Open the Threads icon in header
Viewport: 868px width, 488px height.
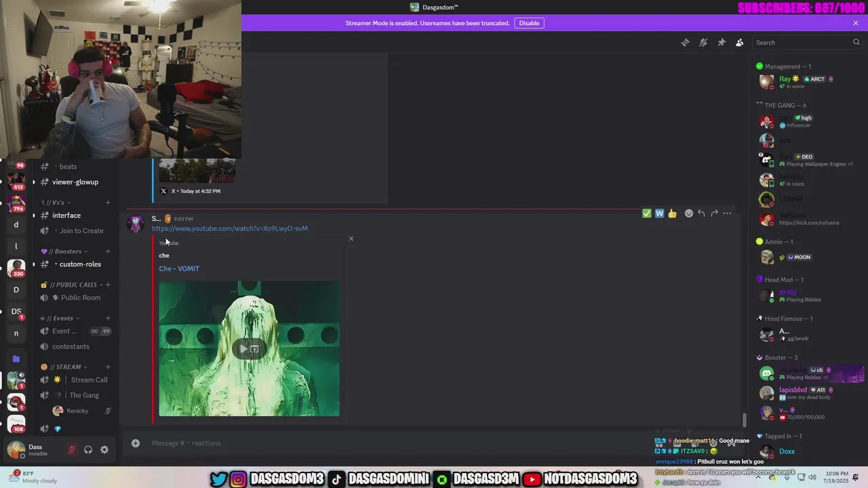tap(685, 42)
